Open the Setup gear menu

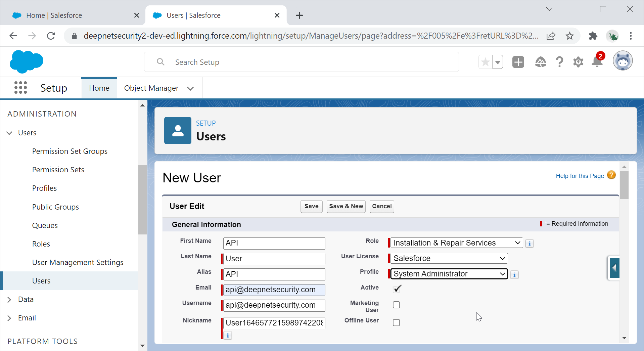(x=578, y=62)
